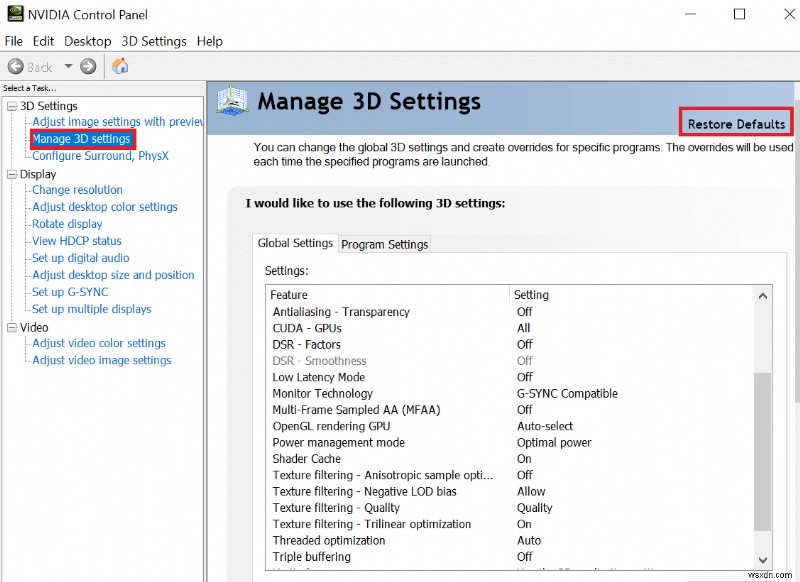Select the Global Settings tab

[x=295, y=243]
